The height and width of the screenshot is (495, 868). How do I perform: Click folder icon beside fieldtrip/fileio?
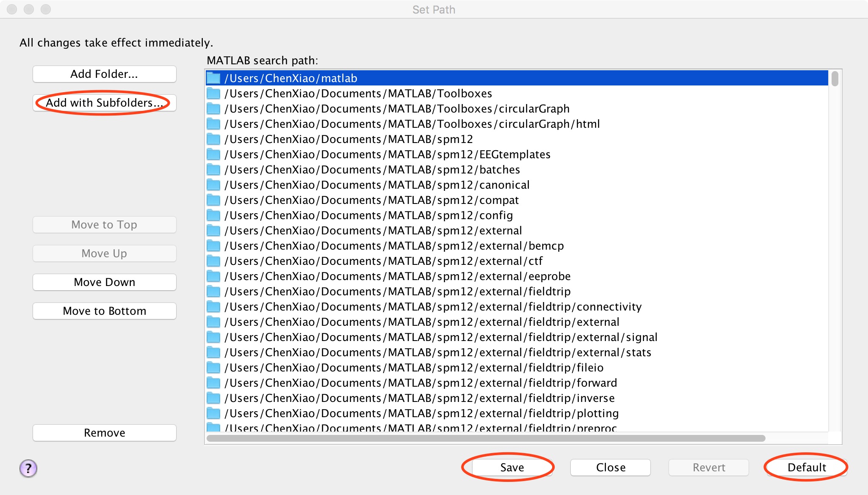coord(213,368)
